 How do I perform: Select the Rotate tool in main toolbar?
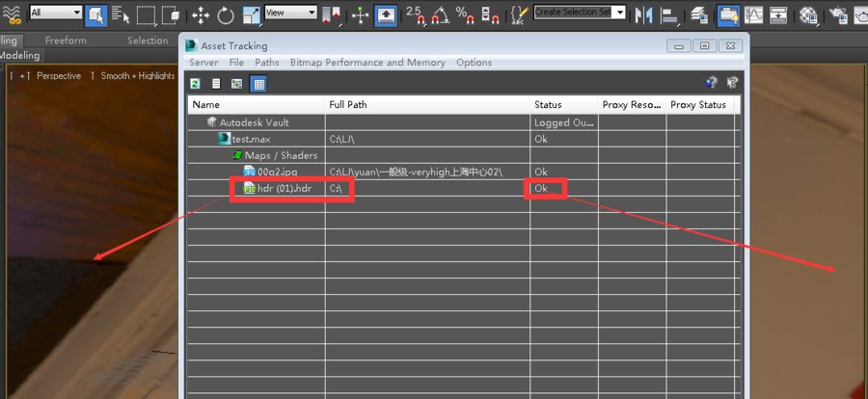tap(226, 15)
